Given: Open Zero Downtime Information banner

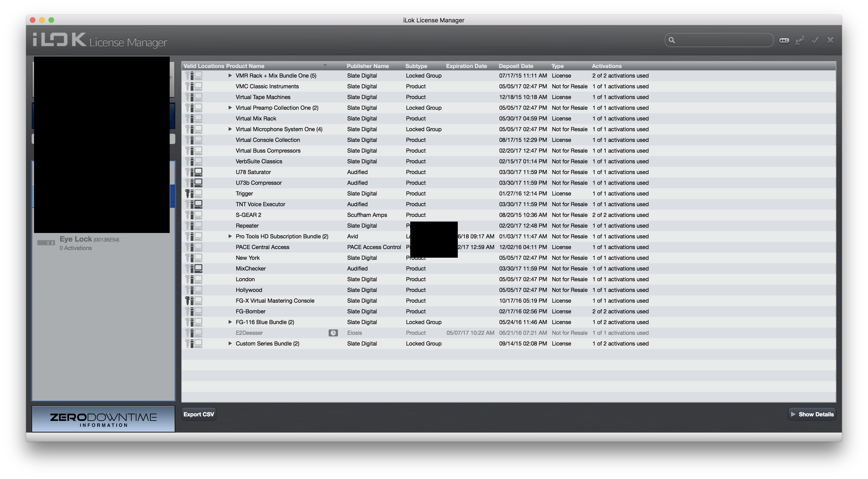Looking at the screenshot, I should point(103,419).
